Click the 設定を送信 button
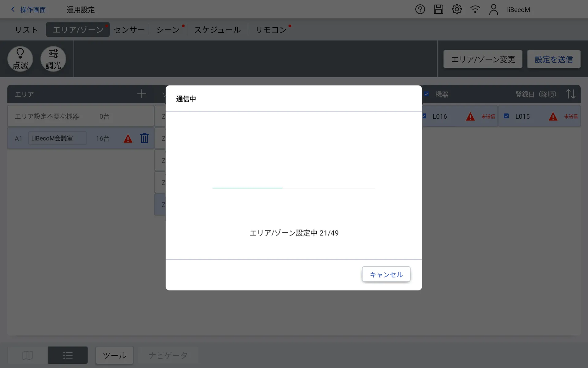Image resolution: width=588 pixels, height=368 pixels. pyautogui.click(x=553, y=59)
